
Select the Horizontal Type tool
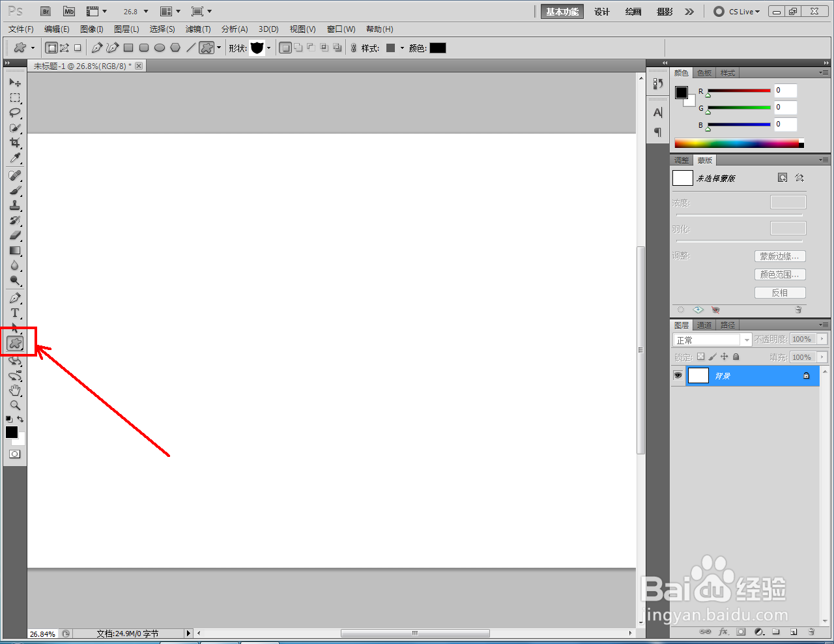click(x=15, y=313)
